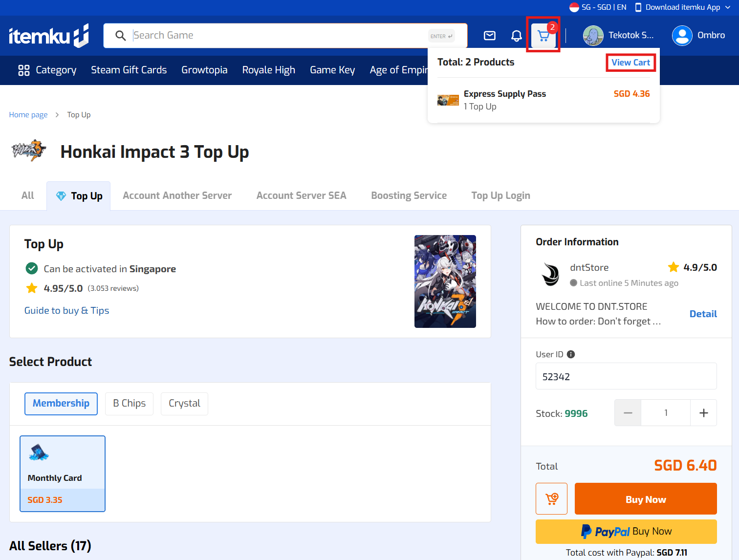Open the Ombro profile avatar
739x560 pixels.
pos(682,35)
